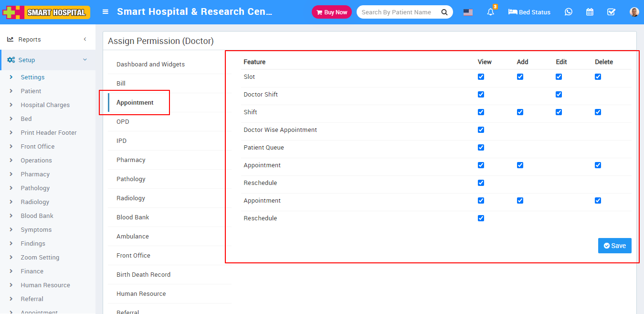Click the hamburger menu toggle icon

tap(106, 12)
